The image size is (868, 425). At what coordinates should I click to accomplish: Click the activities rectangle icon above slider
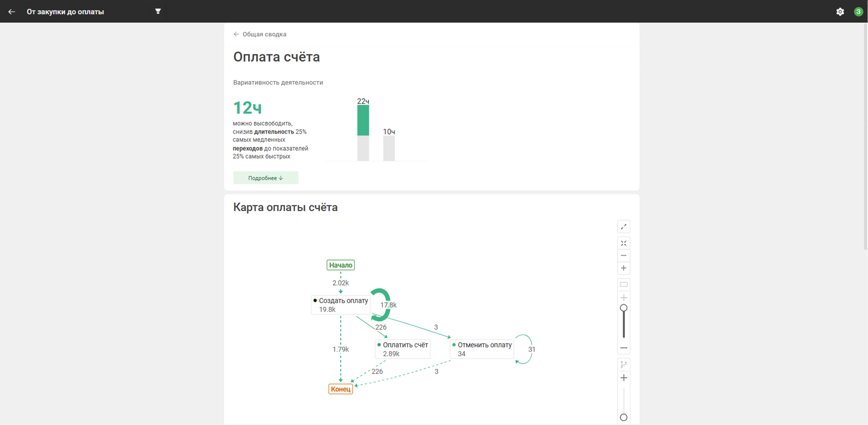(623, 285)
